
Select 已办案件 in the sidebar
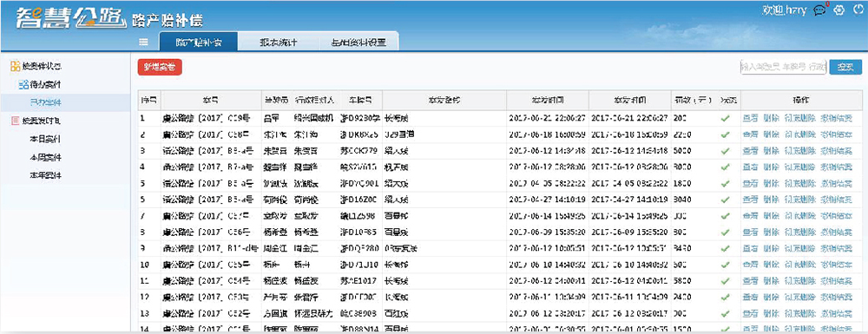tap(46, 102)
